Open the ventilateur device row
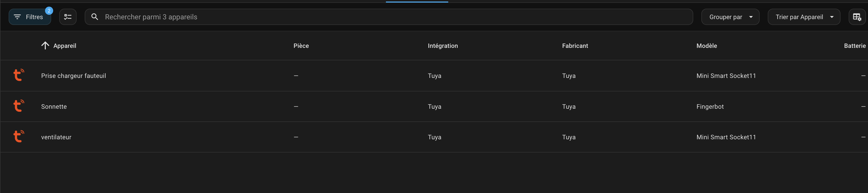The width and height of the screenshot is (868, 193). [x=434, y=137]
